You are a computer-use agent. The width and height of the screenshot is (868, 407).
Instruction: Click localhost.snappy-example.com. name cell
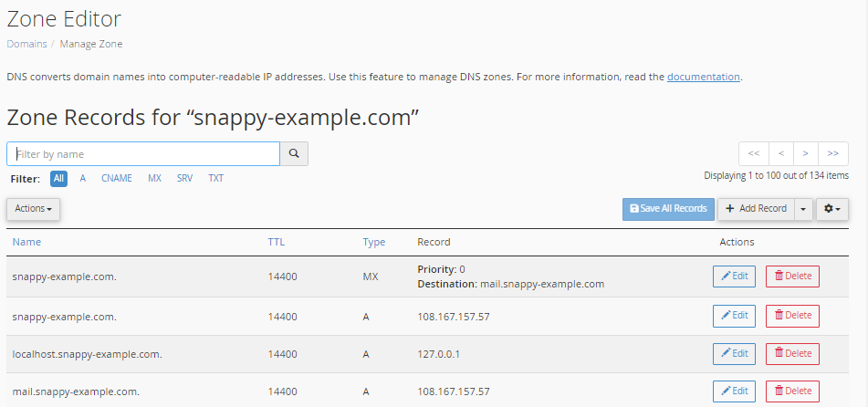click(87, 354)
